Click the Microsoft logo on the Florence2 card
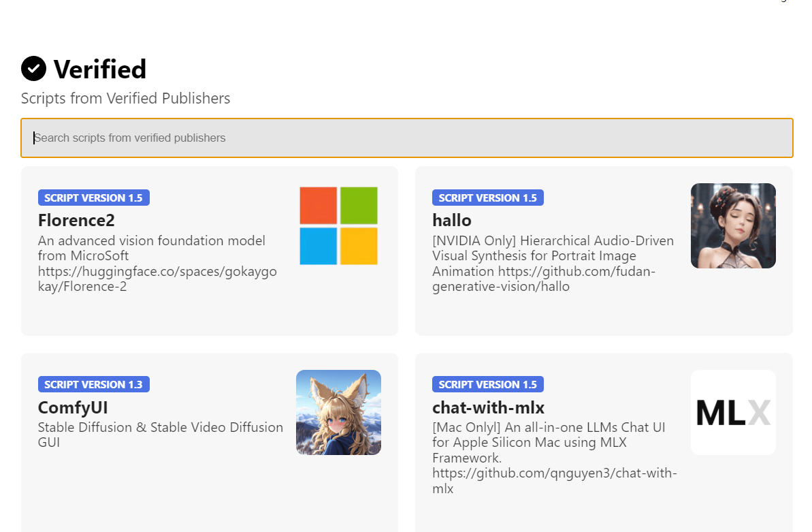812x532 pixels. tap(338, 225)
